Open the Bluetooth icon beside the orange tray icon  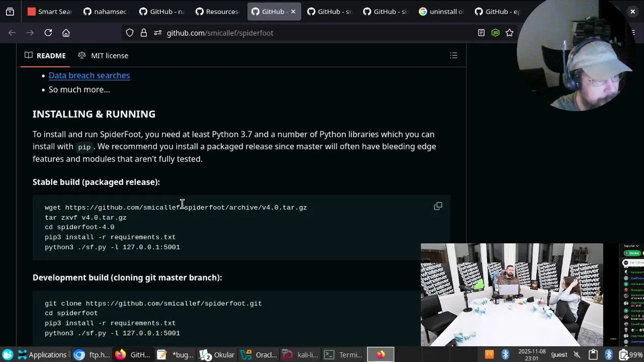[x=505, y=355]
